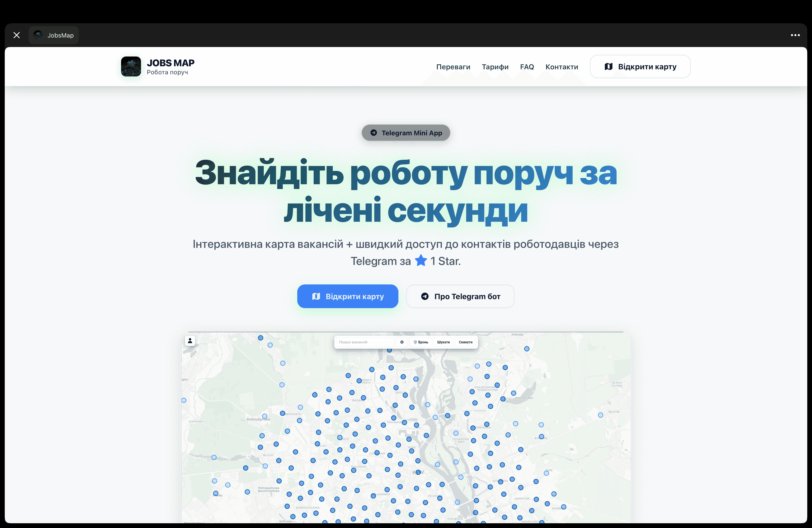Open the three-dot options menu
Image resolution: width=812 pixels, height=528 pixels.
tap(795, 35)
